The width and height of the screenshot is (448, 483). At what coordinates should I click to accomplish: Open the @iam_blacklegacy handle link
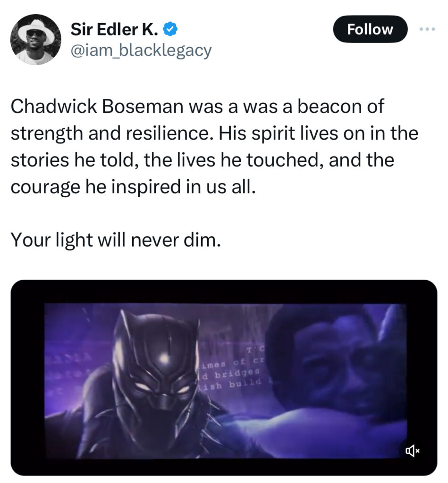[141, 50]
